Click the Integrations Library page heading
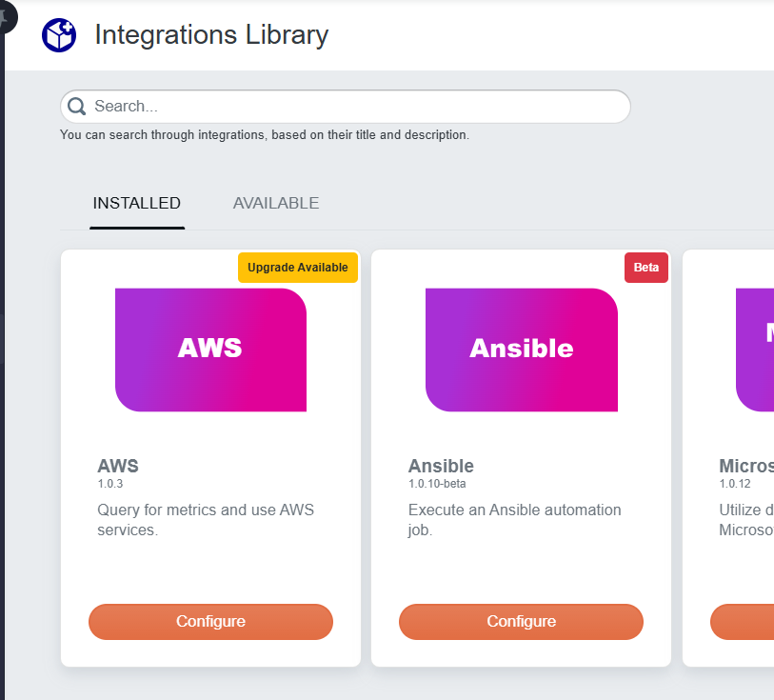774x700 pixels. tap(211, 35)
